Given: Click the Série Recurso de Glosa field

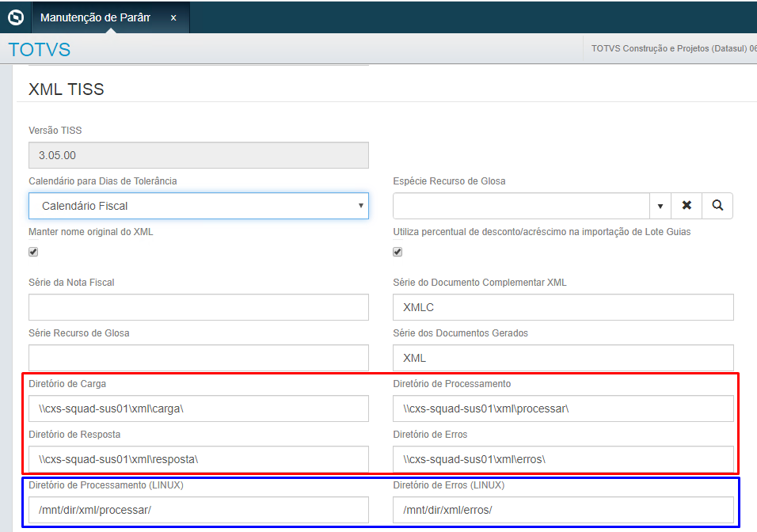Looking at the screenshot, I should 199,358.
